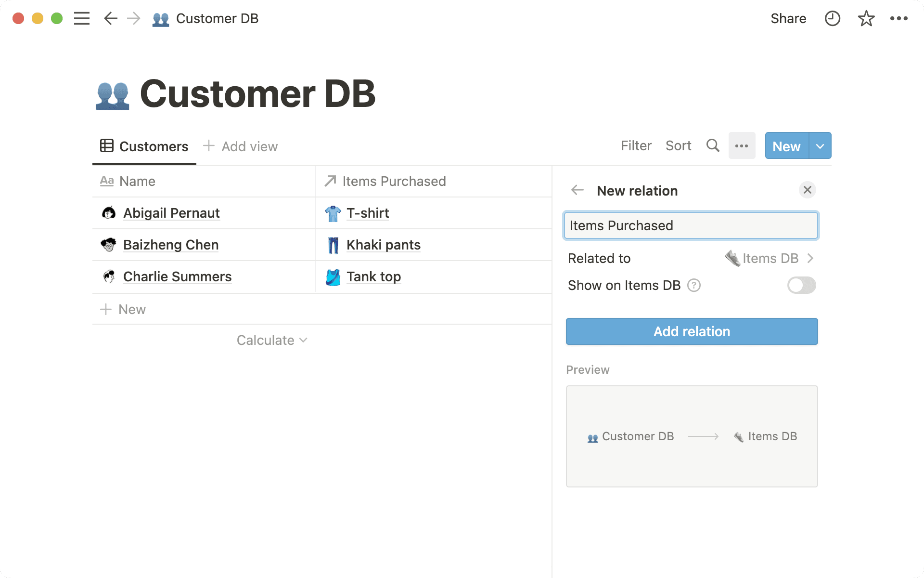Click Add view next to Customers
The image size is (924, 578).
(241, 146)
